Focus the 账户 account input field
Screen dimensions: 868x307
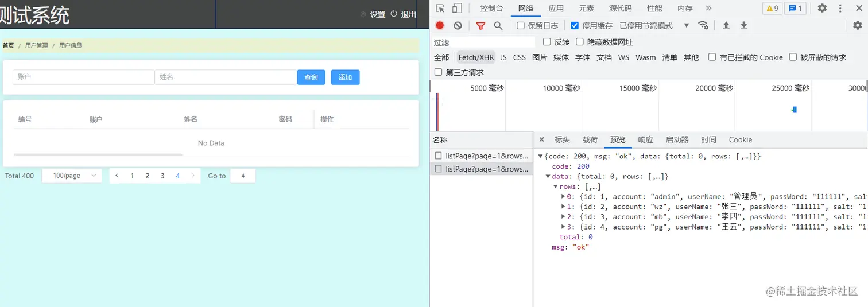[84, 77]
